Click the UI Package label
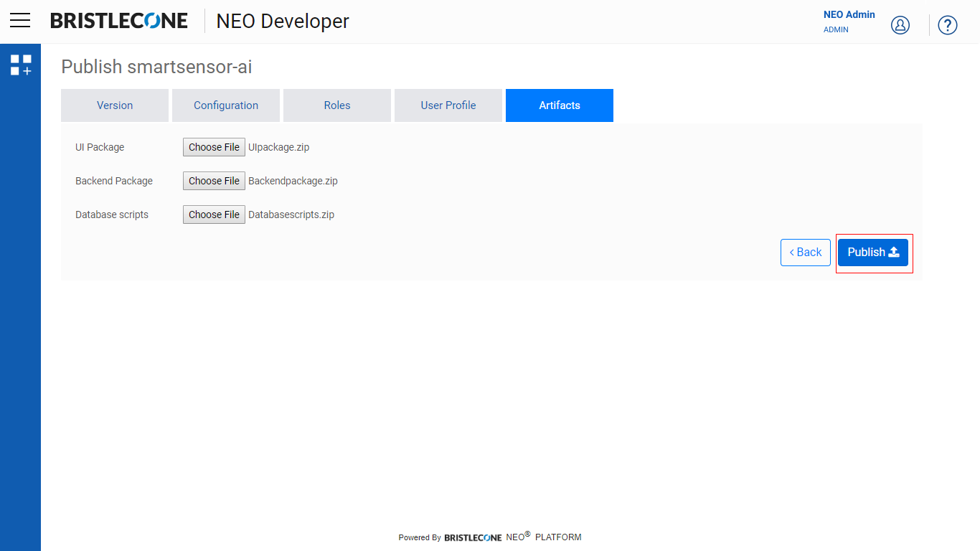 point(100,147)
